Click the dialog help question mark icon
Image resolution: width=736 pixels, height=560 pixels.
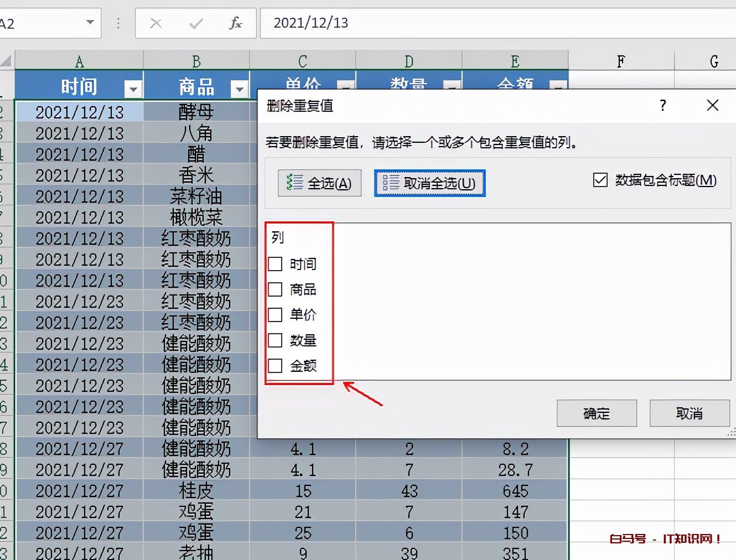point(662,106)
